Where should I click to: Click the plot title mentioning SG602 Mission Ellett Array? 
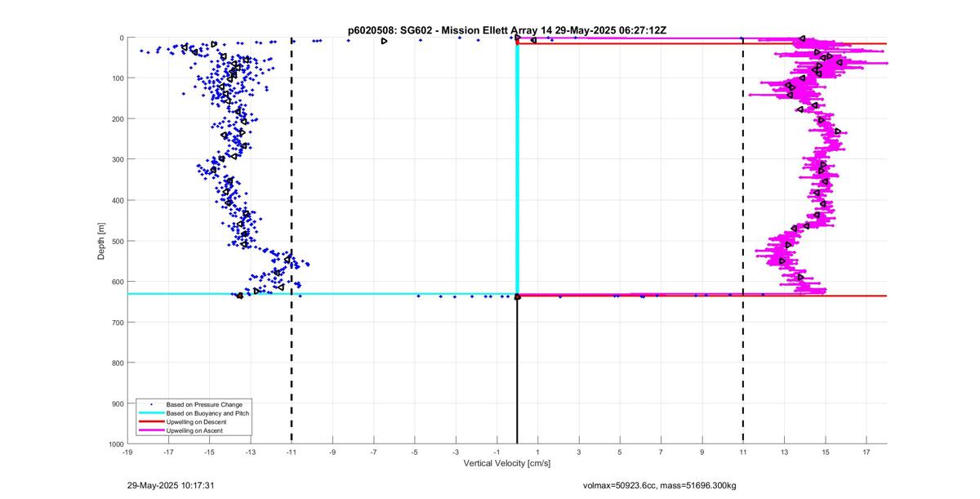coord(507,30)
